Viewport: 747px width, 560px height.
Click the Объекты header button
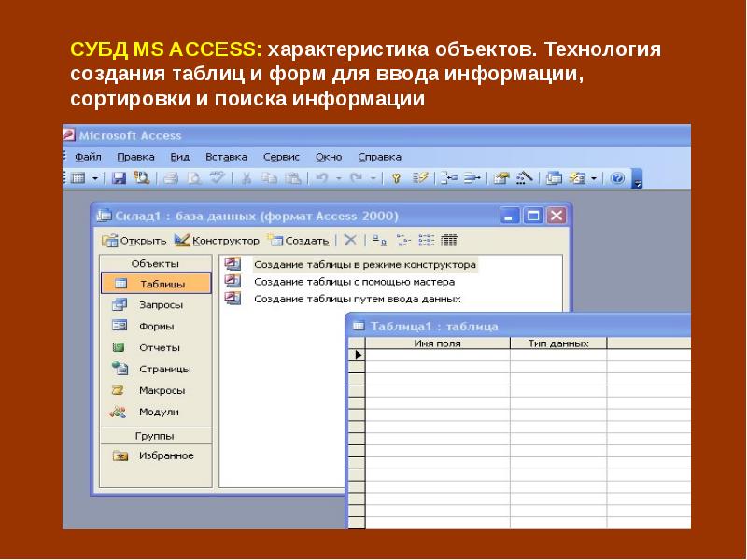(155, 264)
